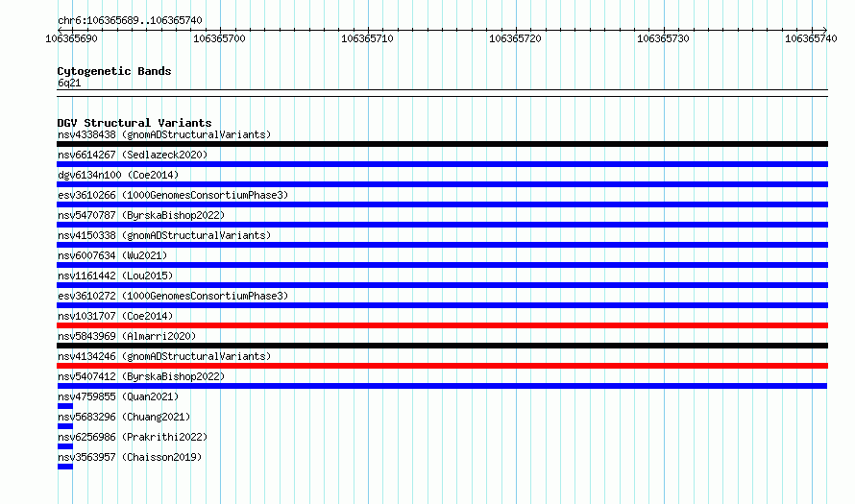Click blue bar below nsv5470787
855x504 pixels.
tap(442, 225)
